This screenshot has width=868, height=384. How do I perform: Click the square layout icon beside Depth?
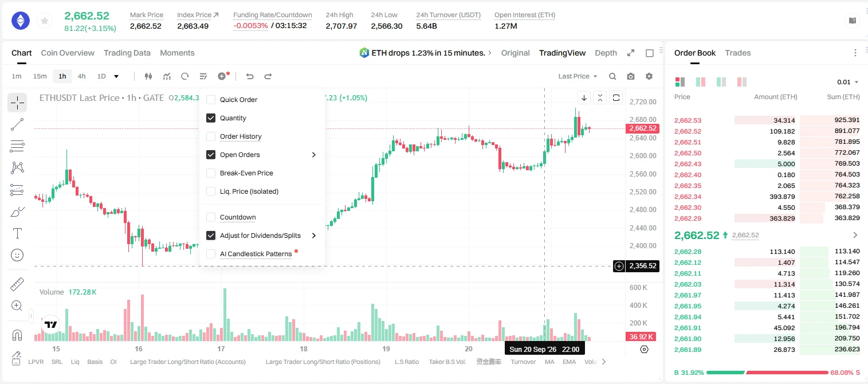(x=650, y=53)
